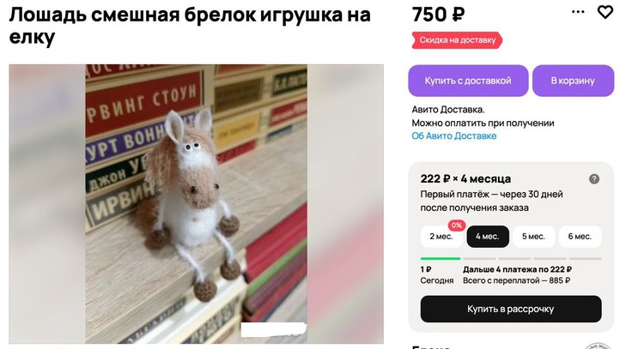Open the knitted horse toy photo
This screenshot has height=349, width=644.
pos(197,204)
